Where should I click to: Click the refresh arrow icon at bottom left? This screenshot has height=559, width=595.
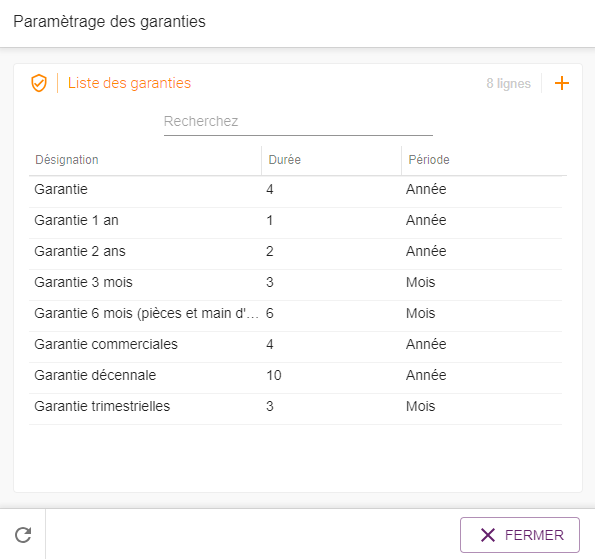pyautogui.click(x=23, y=535)
